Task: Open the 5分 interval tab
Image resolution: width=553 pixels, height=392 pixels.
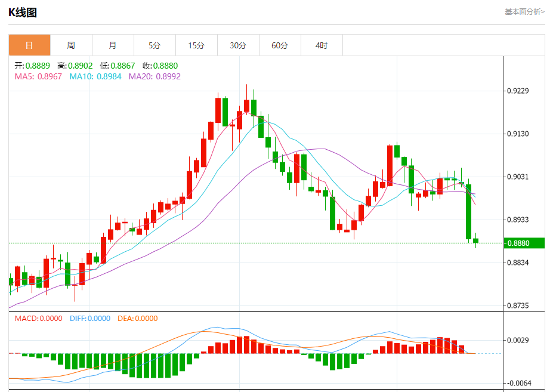Action: click(x=155, y=45)
